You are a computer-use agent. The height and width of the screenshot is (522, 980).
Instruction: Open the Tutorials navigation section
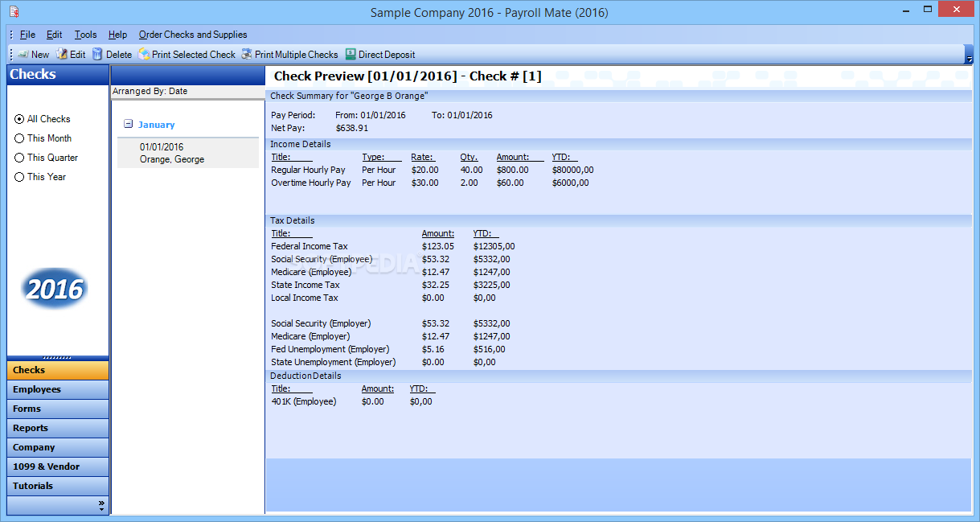(x=58, y=486)
